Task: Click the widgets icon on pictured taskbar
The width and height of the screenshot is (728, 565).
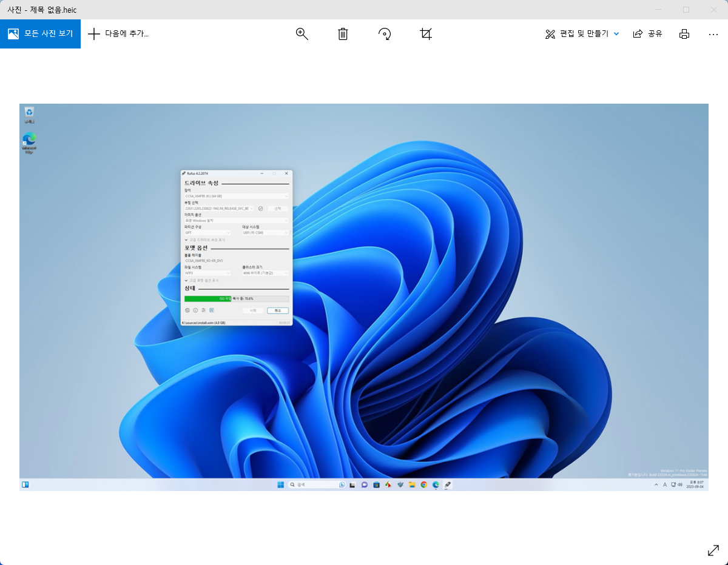Action: click(25, 484)
